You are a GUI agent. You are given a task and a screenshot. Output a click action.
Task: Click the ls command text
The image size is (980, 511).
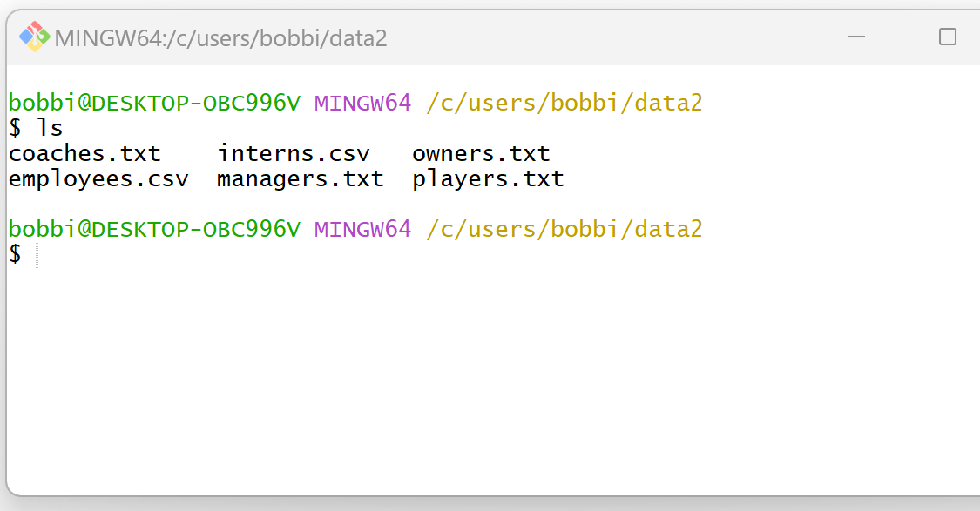pos(50,128)
